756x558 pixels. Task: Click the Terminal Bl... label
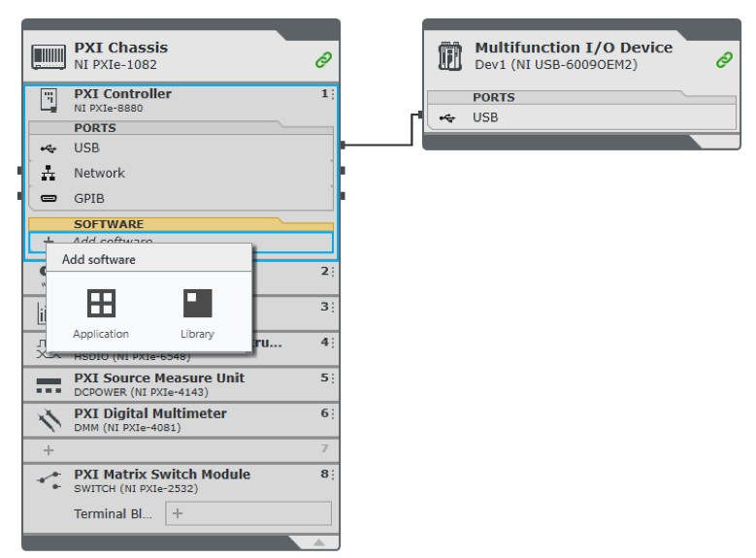pyautogui.click(x=113, y=514)
